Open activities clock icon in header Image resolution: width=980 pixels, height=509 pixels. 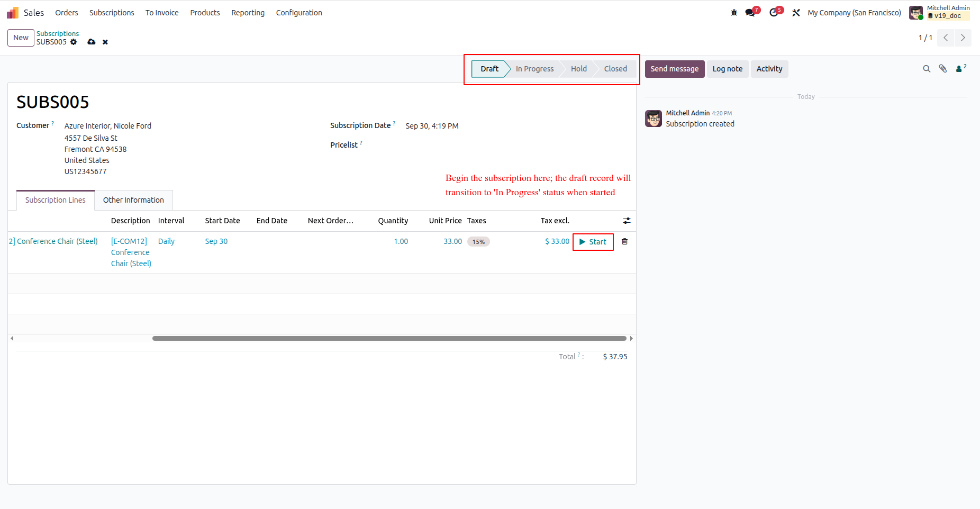click(x=775, y=12)
